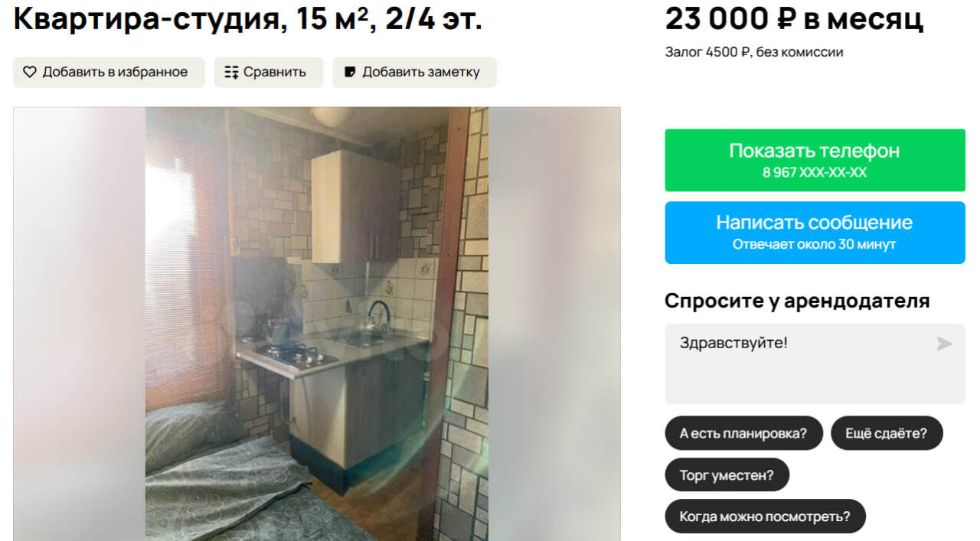Select the «Ещё сдаёте?» suggestion chip
The width and height of the screenshot is (980, 541).
coord(887,433)
